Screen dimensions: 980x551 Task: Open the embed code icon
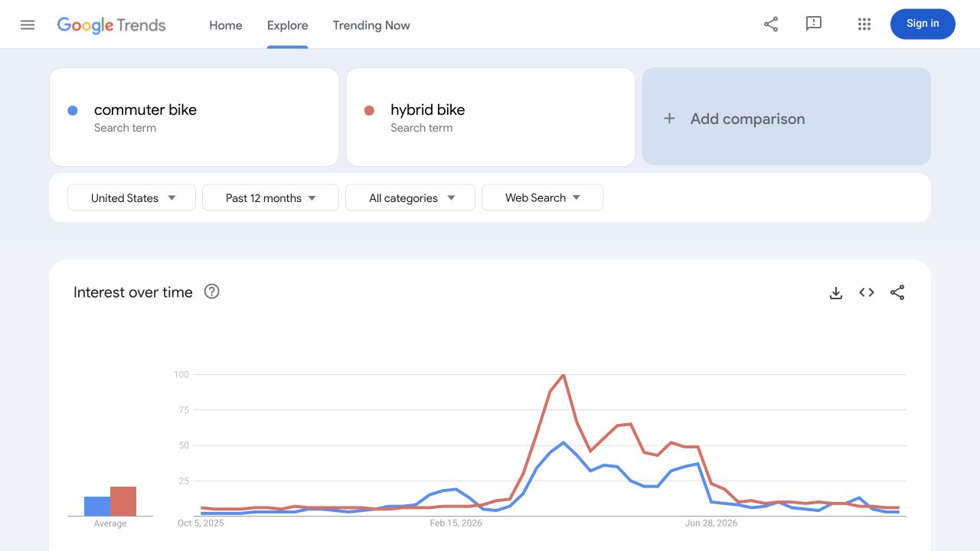point(867,292)
